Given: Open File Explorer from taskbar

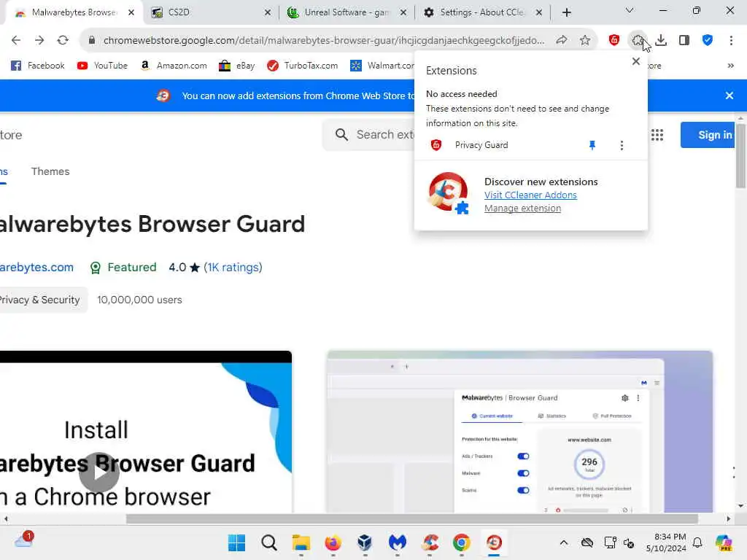Looking at the screenshot, I should pyautogui.click(x=301, y=542).
